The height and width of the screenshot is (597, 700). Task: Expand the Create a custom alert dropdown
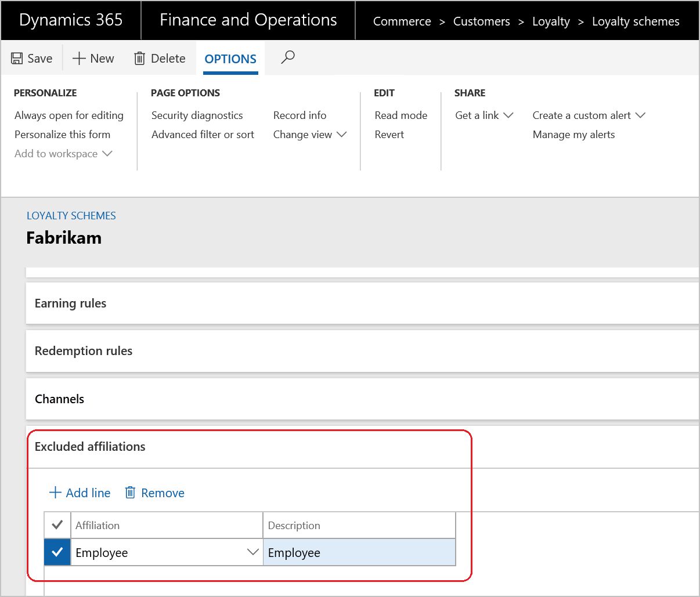pos(589,115)
